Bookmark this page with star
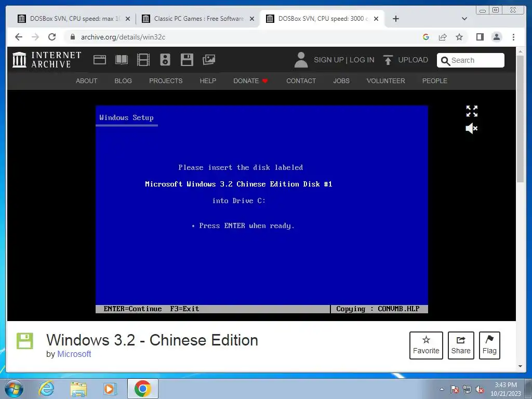532x399 pixels. click(459, 37)
